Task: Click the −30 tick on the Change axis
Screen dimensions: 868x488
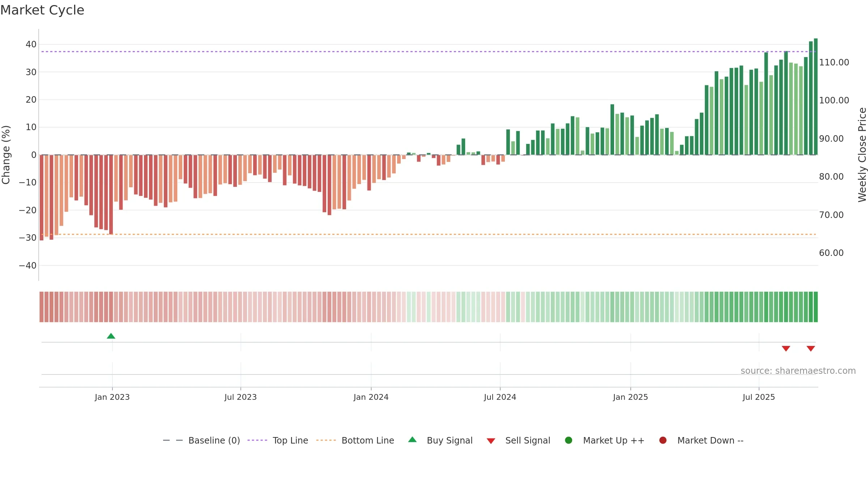Action: (28, 238)
